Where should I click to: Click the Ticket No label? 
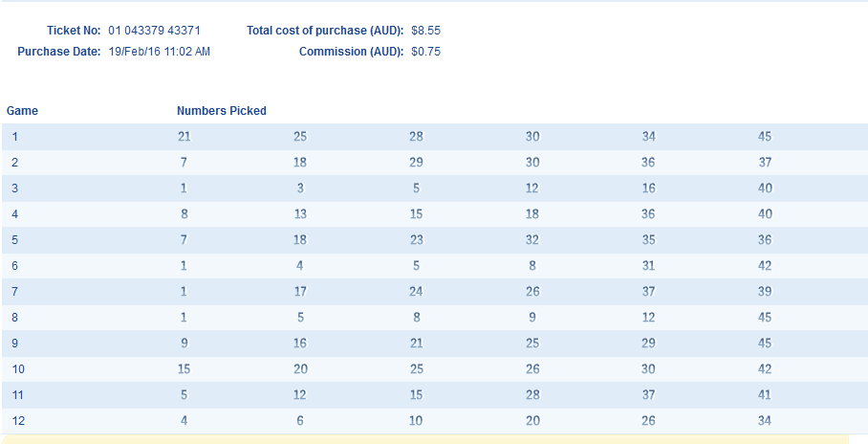[74, 31]
